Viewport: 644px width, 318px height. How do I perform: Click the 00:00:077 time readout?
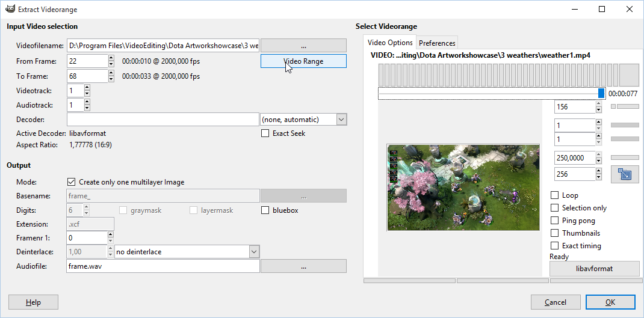coord(623,94)
